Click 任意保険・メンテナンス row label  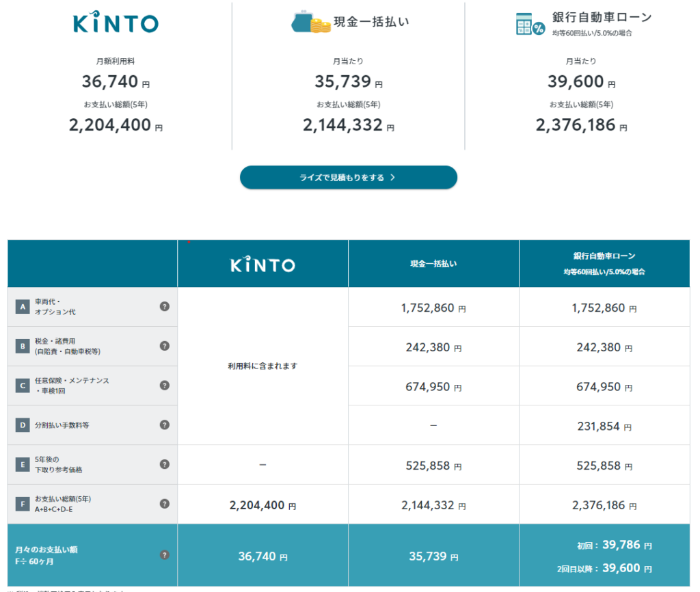(x=72, y=386)
